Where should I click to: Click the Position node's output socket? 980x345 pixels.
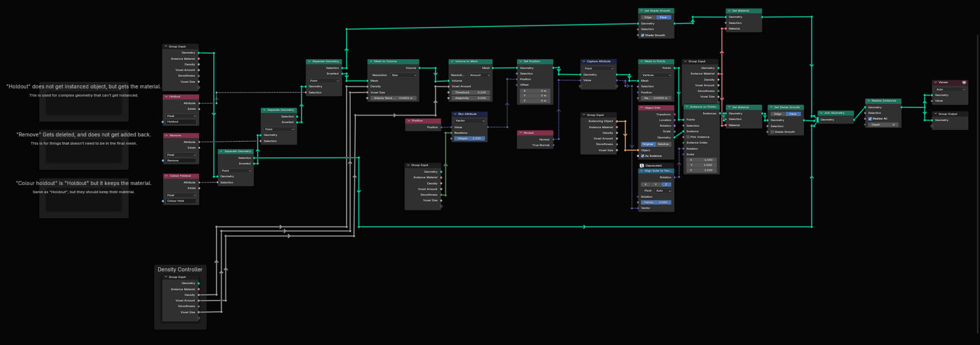pyautogui.click(x=442, y=127)
